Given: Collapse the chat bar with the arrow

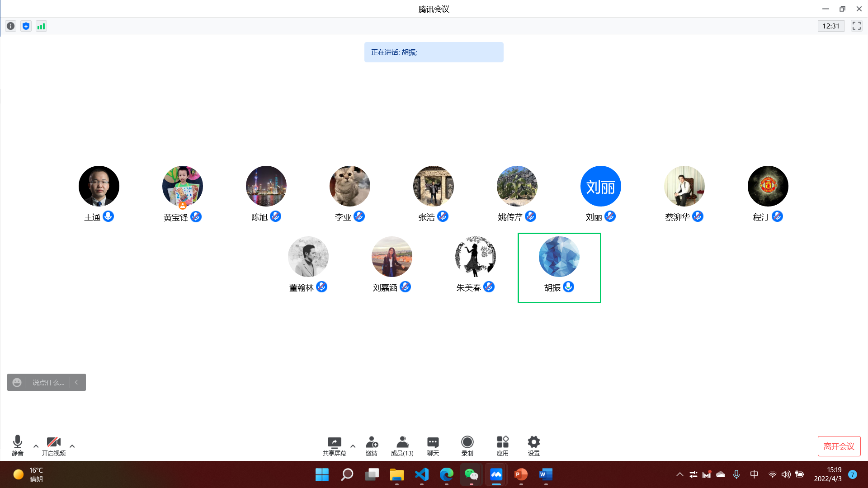Looking at the screenshot, I should click(x=76, y=382).
